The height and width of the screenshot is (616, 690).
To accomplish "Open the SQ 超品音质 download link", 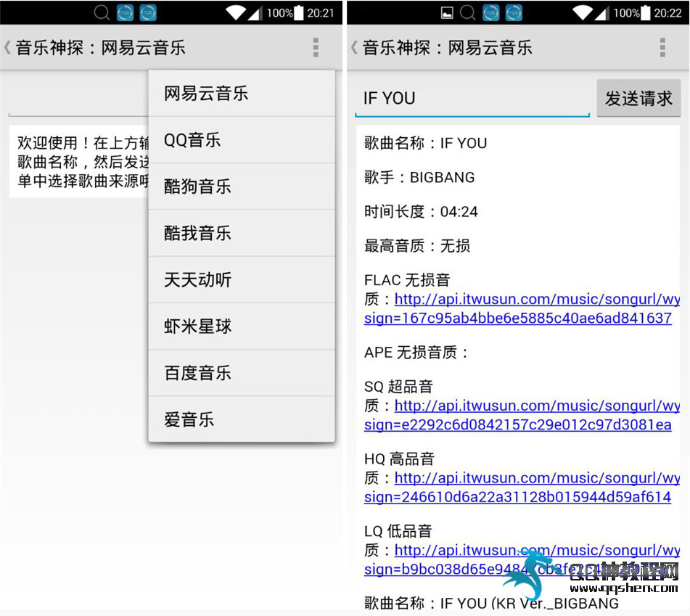I will pyautogui.click(x=522, y=415).
